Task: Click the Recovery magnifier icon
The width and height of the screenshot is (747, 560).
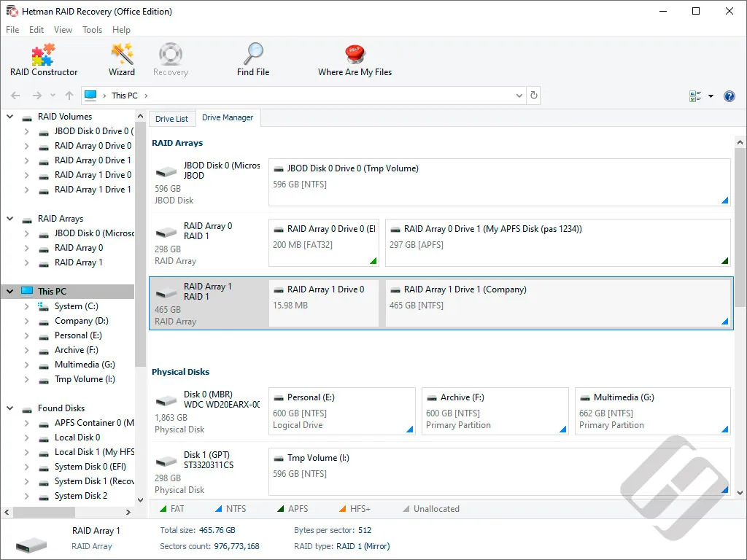Action: 170,55
